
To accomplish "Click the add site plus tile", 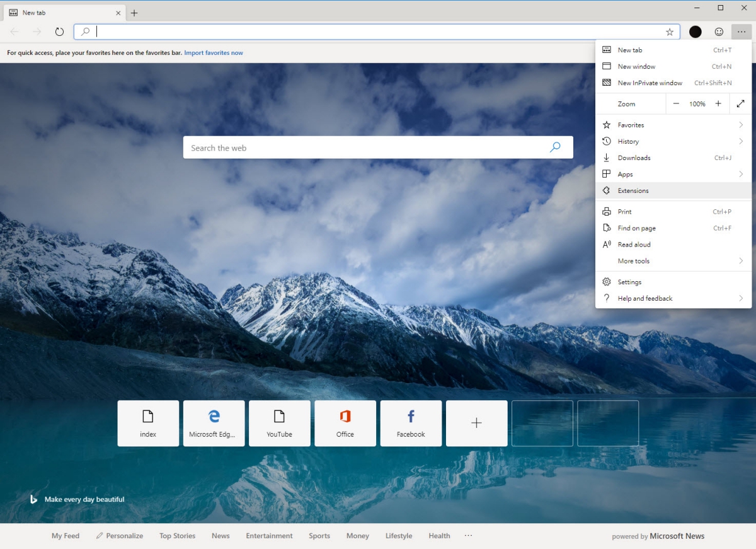I will click(476, 424).
